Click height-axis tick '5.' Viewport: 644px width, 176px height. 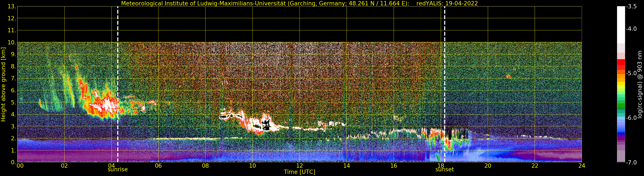tap(13, 102)
